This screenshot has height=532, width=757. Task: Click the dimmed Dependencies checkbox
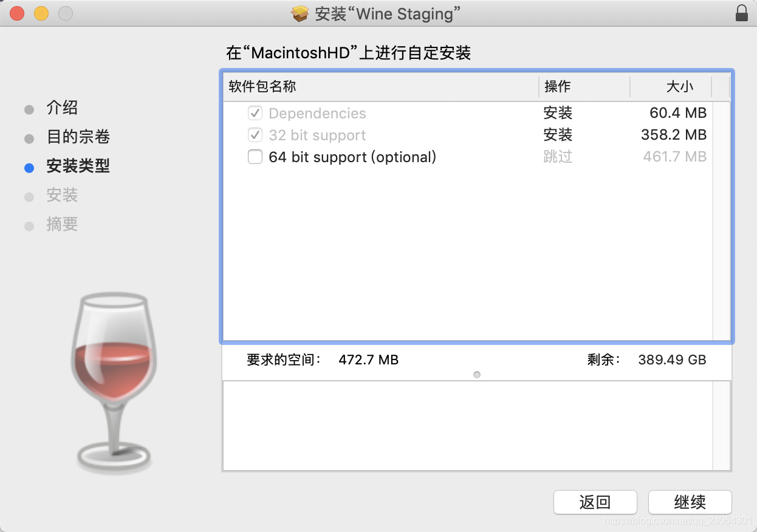point(255,114)
